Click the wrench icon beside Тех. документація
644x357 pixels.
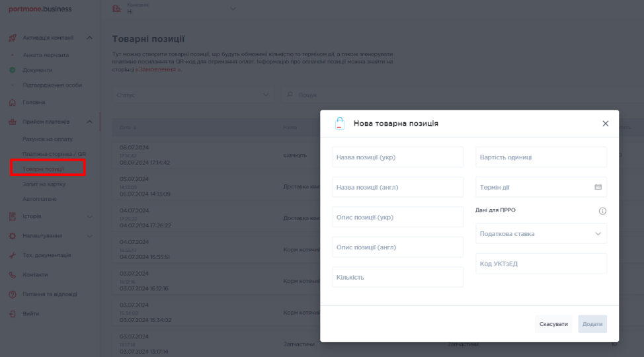13,255
